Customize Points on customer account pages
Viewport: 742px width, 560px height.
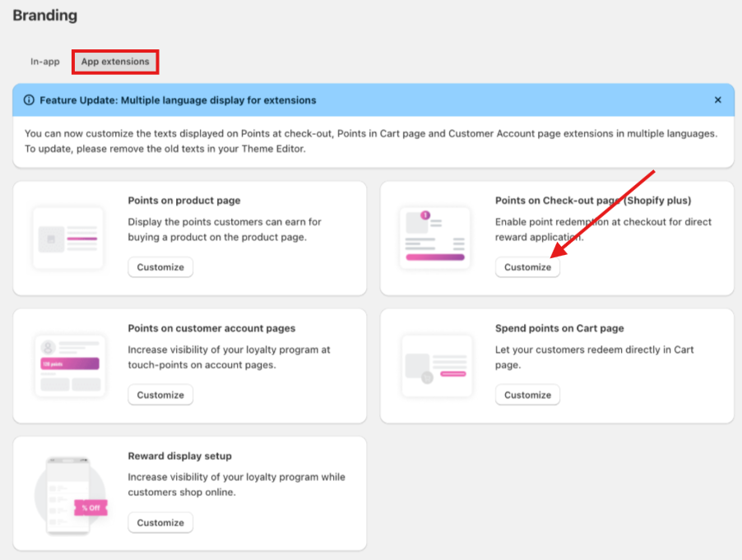[x=160, y=395]
